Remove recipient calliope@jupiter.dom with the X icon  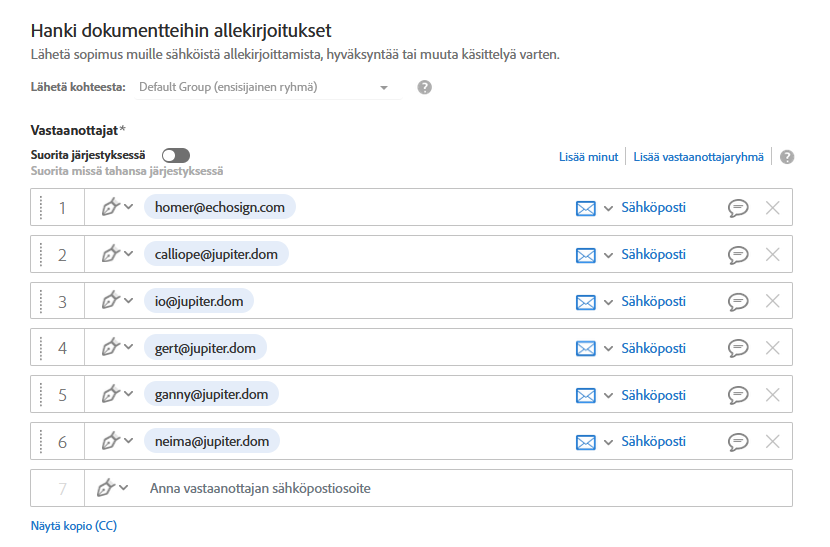[x=772, y=255]
